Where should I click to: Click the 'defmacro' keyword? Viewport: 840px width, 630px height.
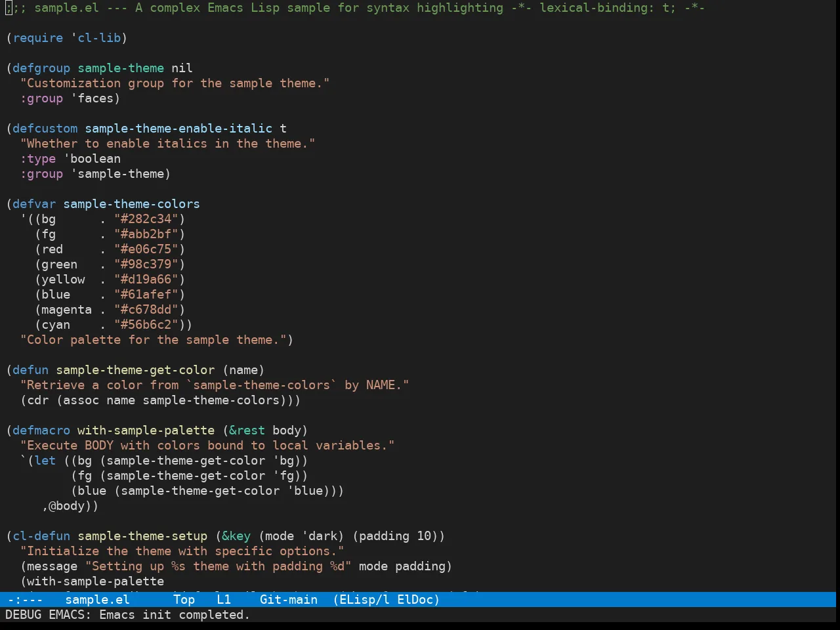(41, 430)
